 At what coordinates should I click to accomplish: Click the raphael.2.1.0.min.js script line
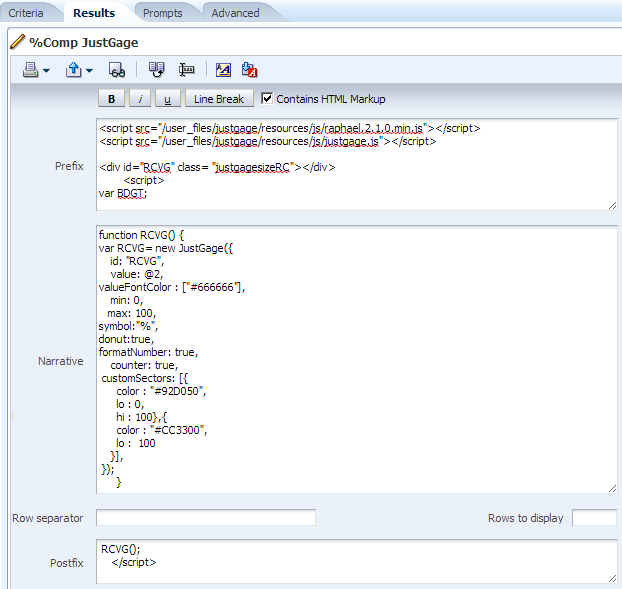coord(290,128)
